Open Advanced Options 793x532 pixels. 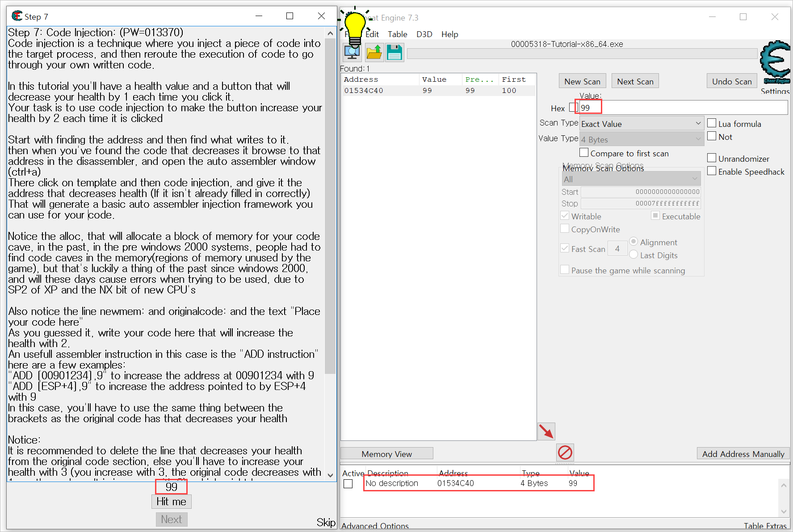tap(375, 526)
